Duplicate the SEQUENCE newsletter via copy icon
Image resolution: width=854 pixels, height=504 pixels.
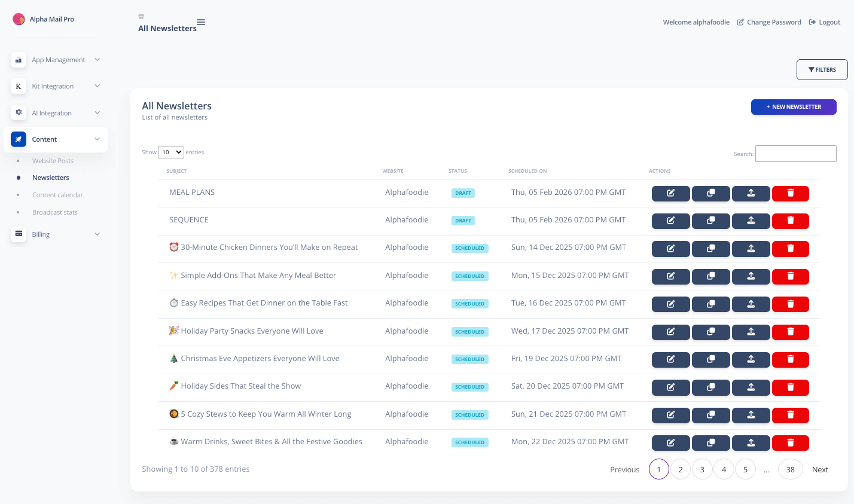tap(710, 221)
